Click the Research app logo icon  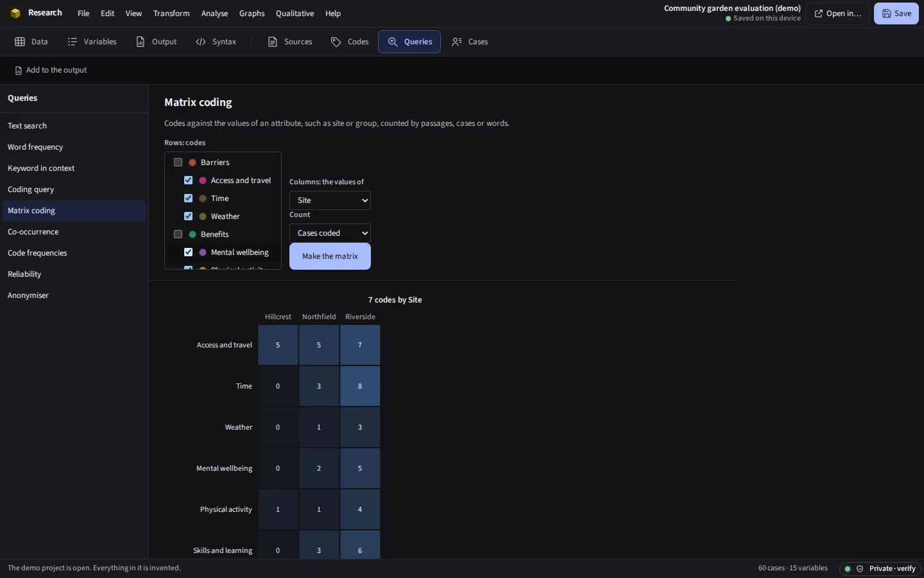coord(15,13)
